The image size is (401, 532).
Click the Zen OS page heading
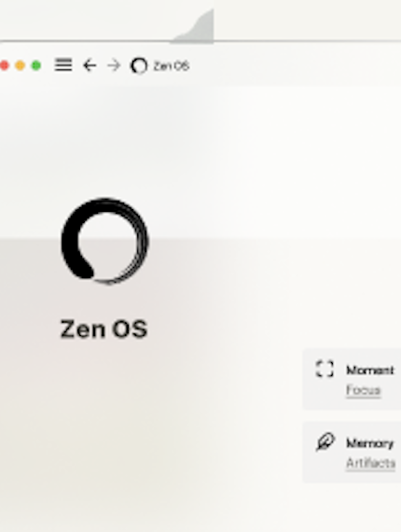[104, 329]
